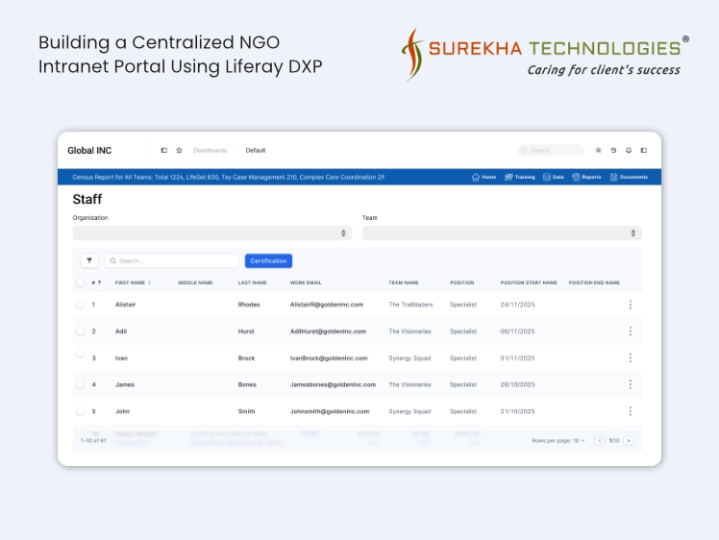
Task: Click the Position column header
Action: (x=462, y=282)
